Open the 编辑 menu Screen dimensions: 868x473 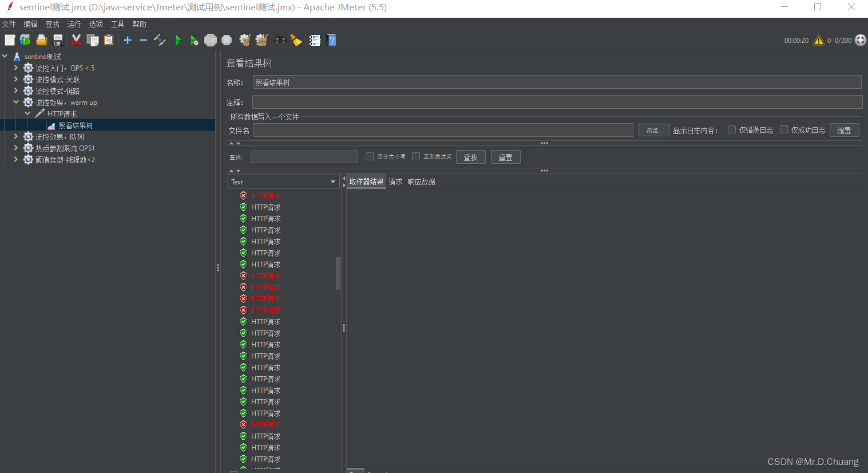31,24
